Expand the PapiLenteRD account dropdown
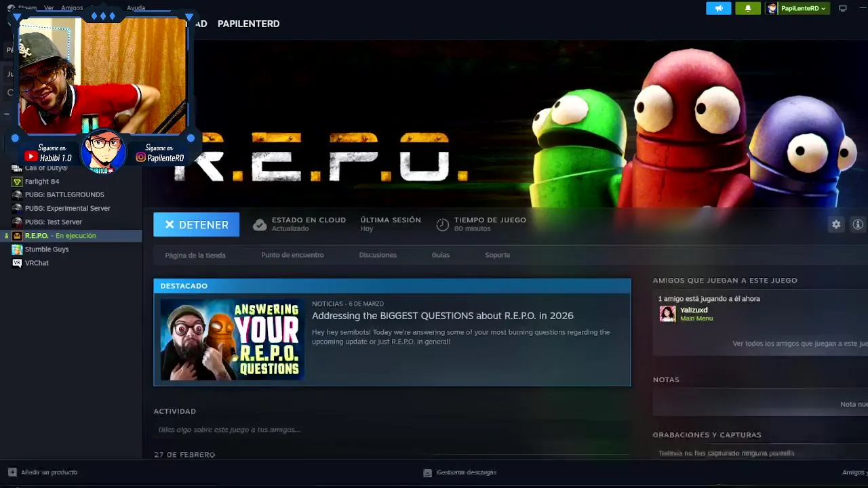The image size is (868, 488). 803,8
